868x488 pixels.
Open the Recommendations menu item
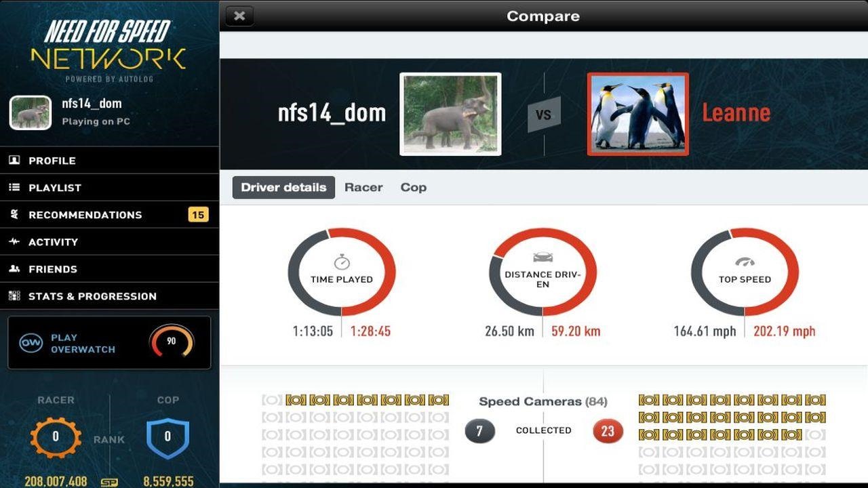click(x=110, y=215)
